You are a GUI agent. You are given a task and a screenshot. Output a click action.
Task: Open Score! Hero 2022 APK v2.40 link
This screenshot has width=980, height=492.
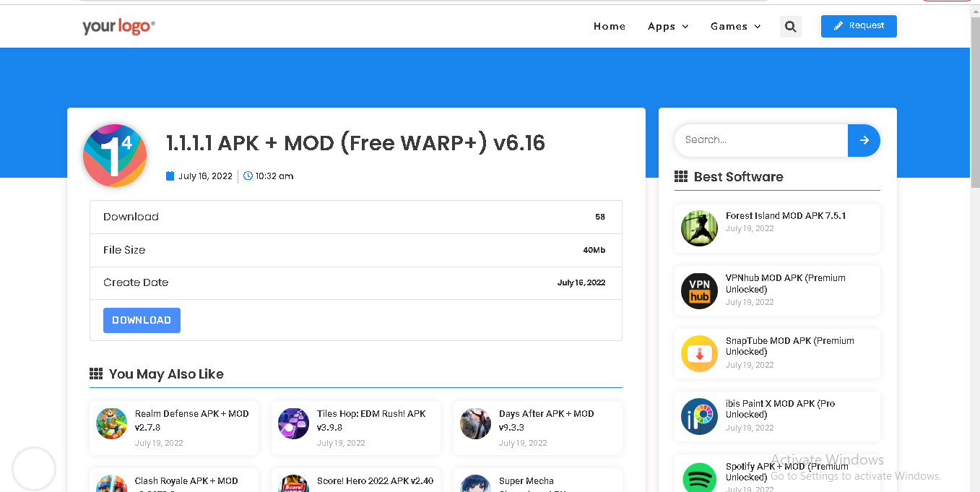click(376, 481)
